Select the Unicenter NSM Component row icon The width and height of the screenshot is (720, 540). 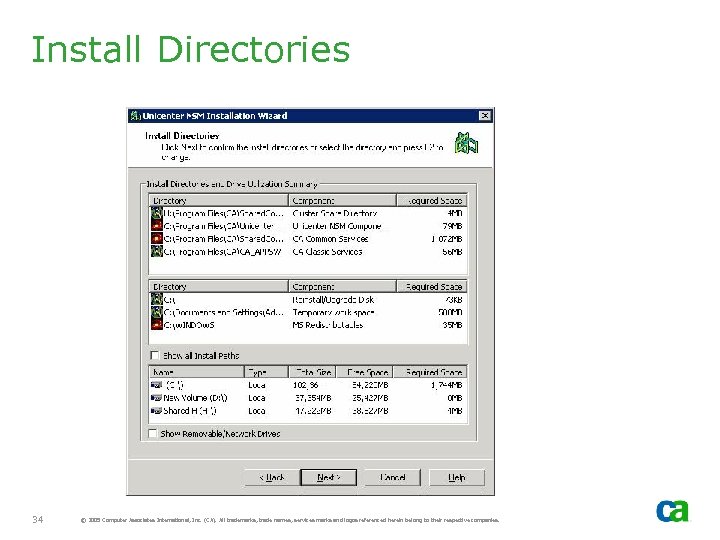tap(157, 226)
